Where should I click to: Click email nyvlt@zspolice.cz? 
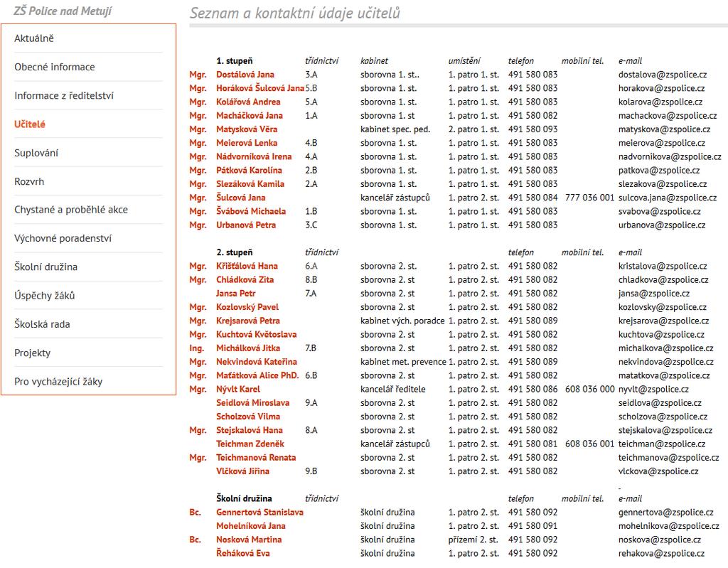point(654,390)
